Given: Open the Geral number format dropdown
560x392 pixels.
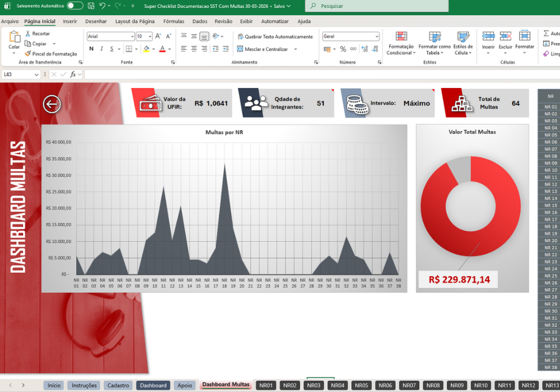Looking at the screenshot, I should coord(377,36).
